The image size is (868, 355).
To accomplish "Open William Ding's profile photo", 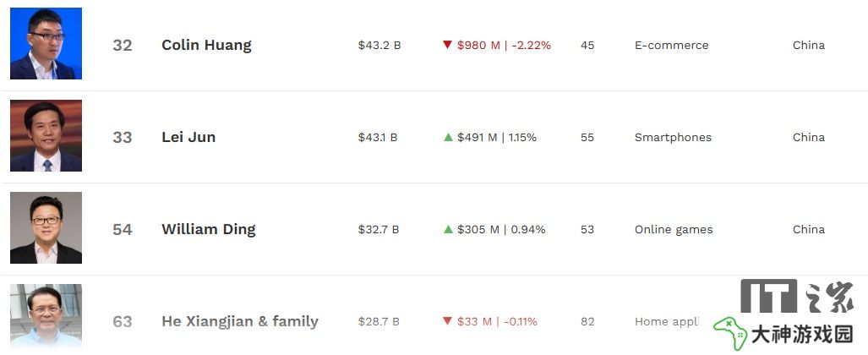I will point(46,227).
